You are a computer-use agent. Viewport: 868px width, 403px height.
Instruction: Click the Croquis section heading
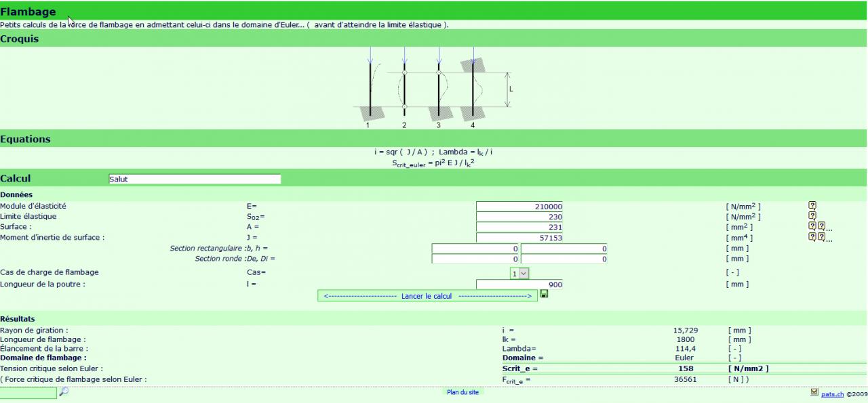tap(20, 39)
